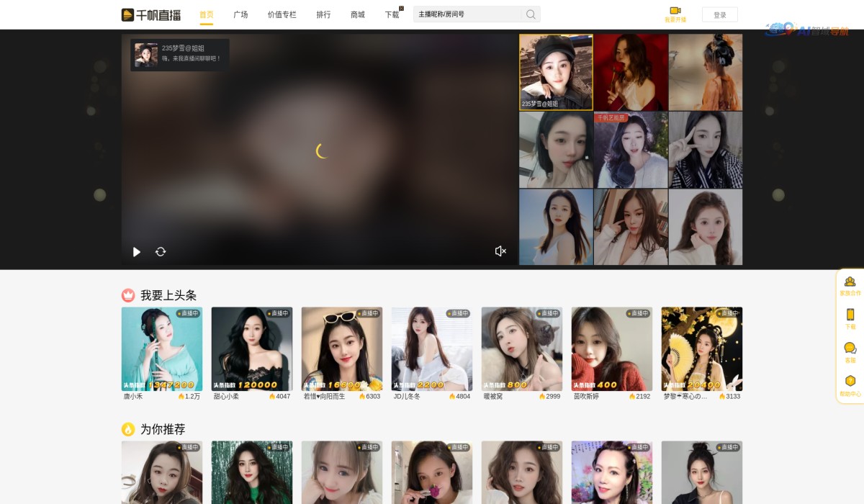Switch to the 广场 tab
The width and height of the screenshot is (864, 504).
click(x=240, y=14)
